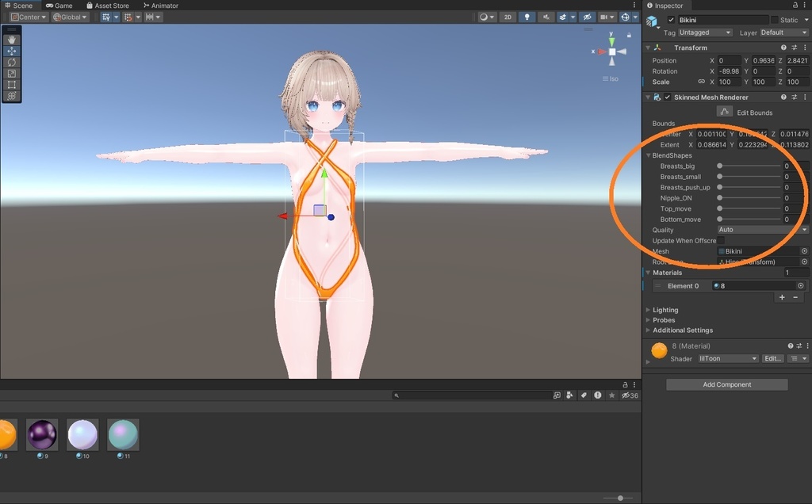Click the shader Edit button
Image resolution: width=812 pixels, height=504 pixels.
coord(772,359)
